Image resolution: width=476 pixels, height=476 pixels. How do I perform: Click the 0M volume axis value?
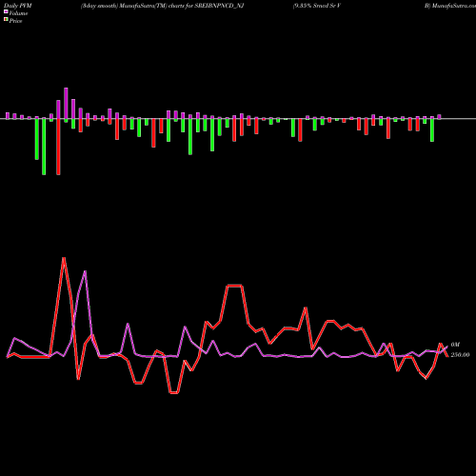click(x=455, y=345)
